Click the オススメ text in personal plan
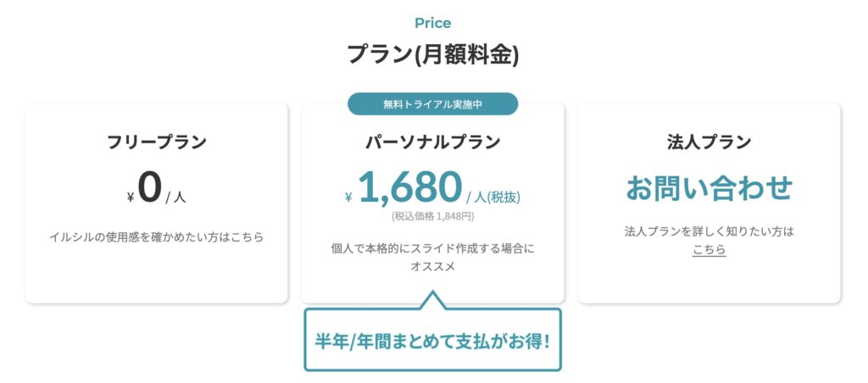This screenshot has width=868, height=383. coord(432,267)
